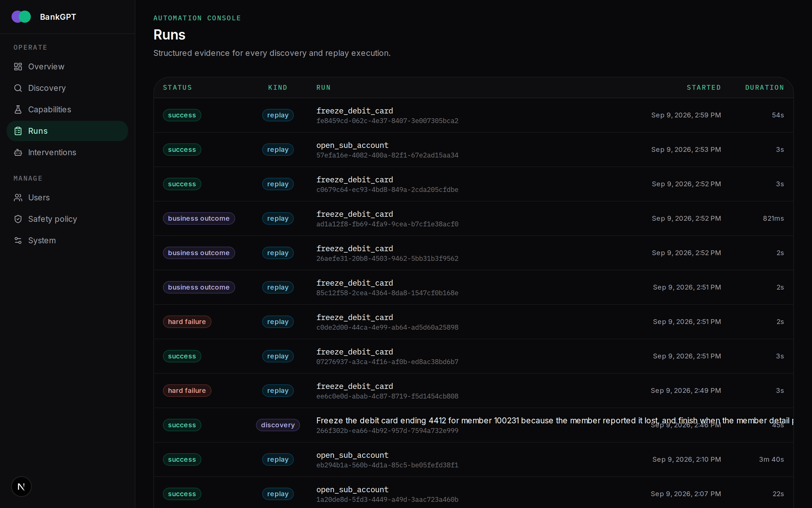Viewport: 812px width, 508px height.
Task: Navigate to Interventions
Action: click(67, 152)
